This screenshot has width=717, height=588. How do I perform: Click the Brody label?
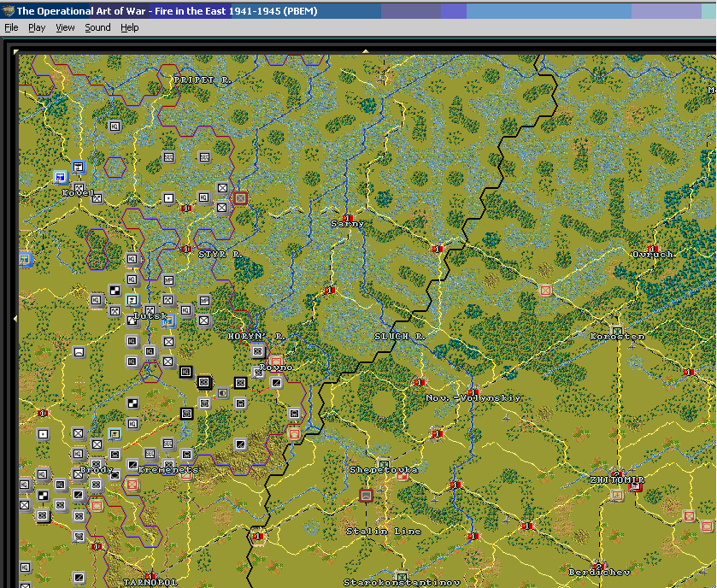[x=97, y=469]
